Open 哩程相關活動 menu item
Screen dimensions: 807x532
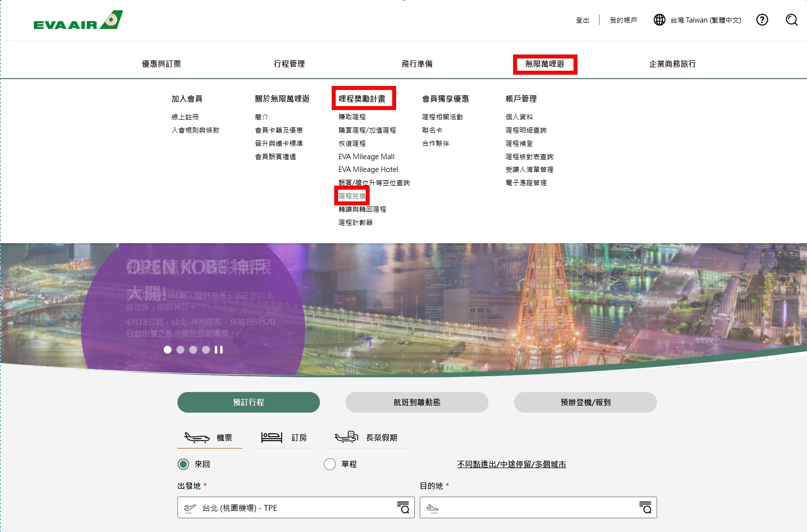coord(442,117)
